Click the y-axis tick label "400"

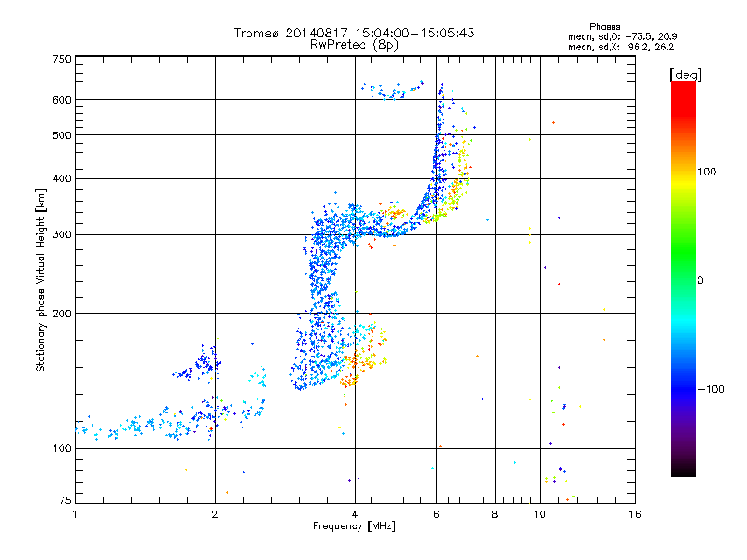click(62, 179)
